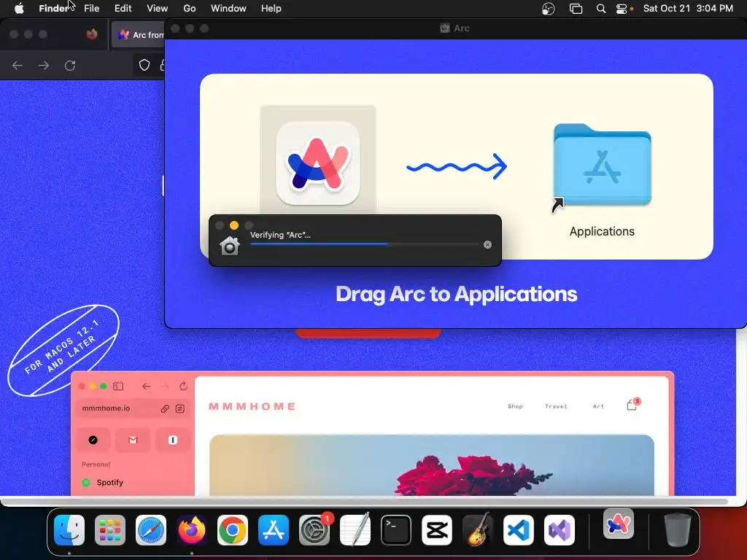Click the swirl status icon in menu bar
Image resolution: width=747 pixels, height=560 pixels.
549,9
